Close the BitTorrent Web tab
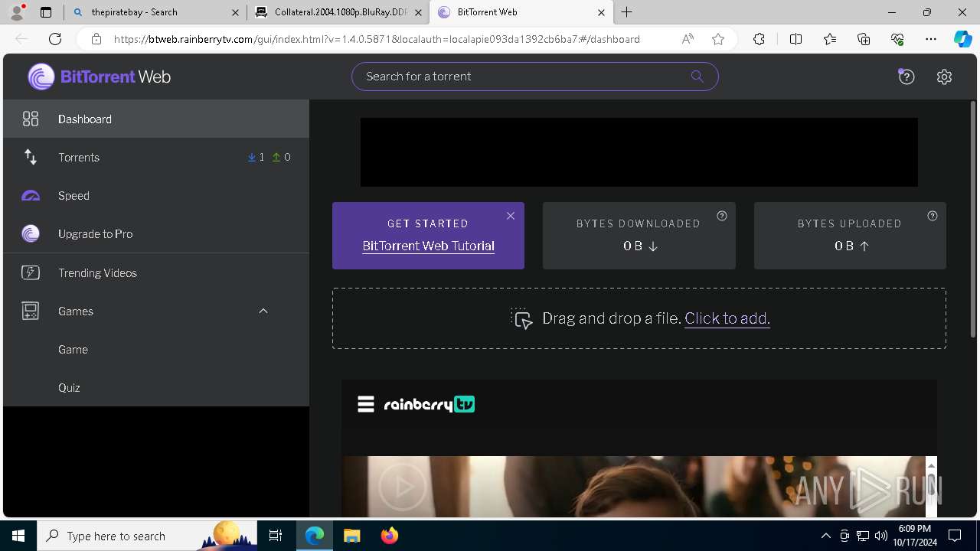The height and width of the screenshot is (551, 980). pyautogui.click(x=601, y=12)
